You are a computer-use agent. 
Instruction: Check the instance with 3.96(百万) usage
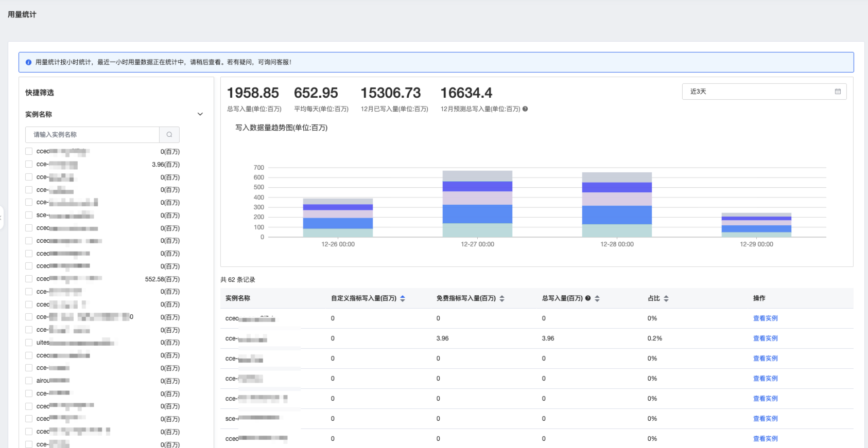pos(29,164)
